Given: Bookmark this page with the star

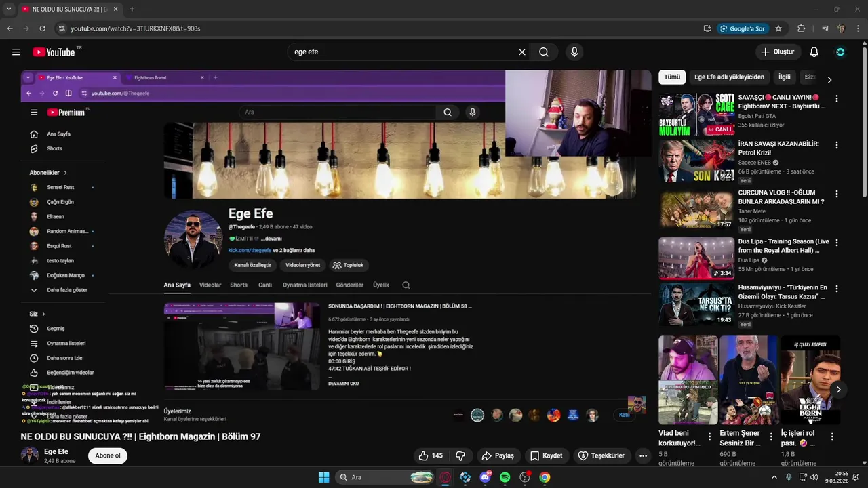Looking at the screenshot, I should [778, 28].
